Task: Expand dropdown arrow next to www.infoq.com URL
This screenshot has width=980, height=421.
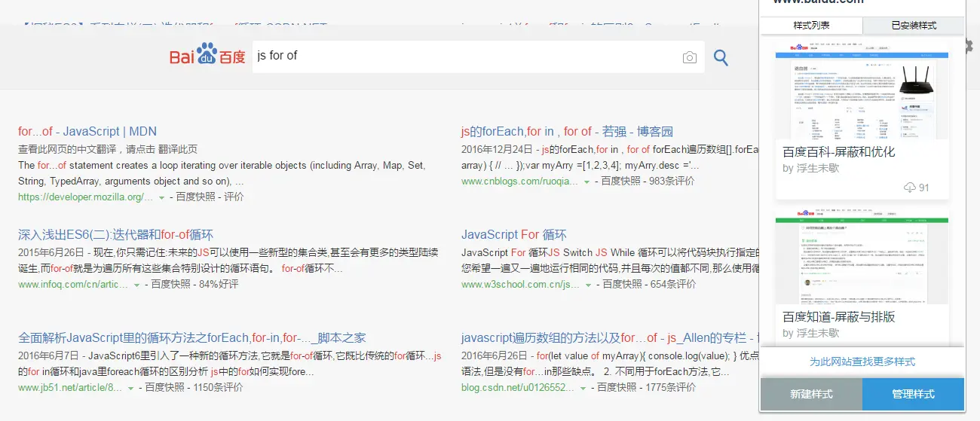Action: click(136, 285)
